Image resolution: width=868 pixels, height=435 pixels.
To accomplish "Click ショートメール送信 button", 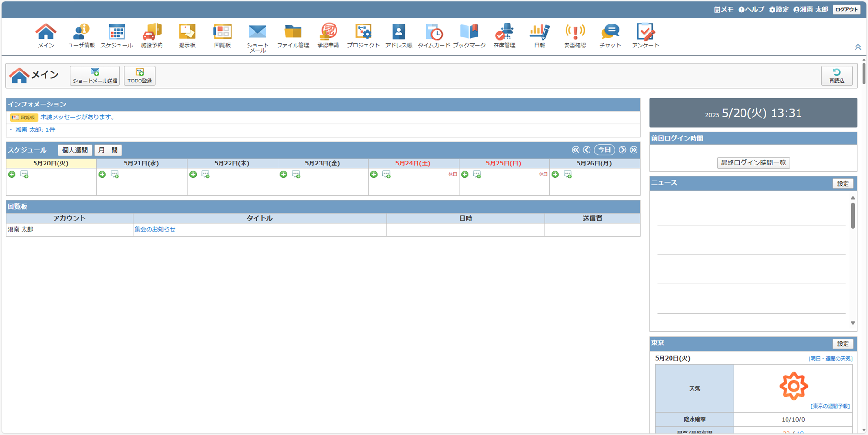I will (x=95, y=76).
